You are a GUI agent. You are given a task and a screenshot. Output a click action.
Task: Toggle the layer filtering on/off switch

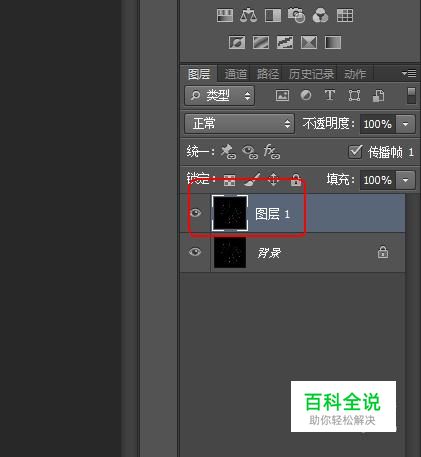click(x=411, y=96)
